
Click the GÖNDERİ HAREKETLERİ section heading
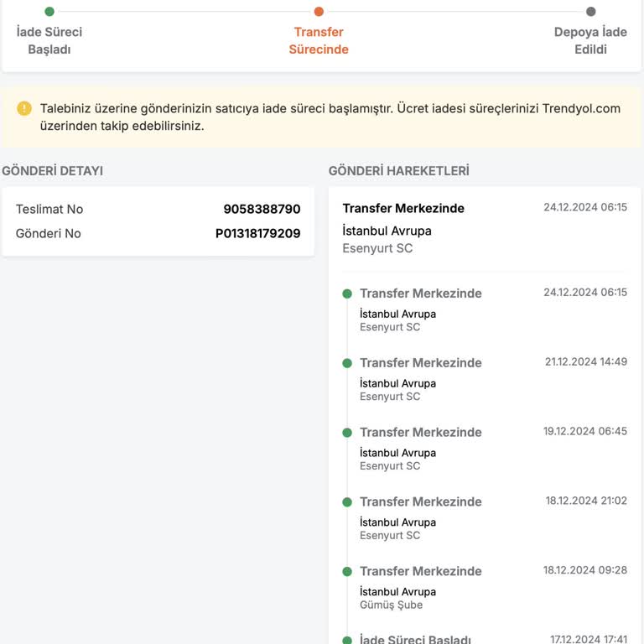tap(398, 171)
